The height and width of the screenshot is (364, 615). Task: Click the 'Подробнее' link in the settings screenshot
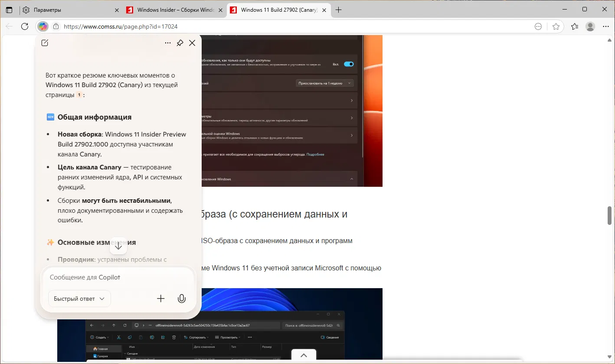[x=315, y=154]
